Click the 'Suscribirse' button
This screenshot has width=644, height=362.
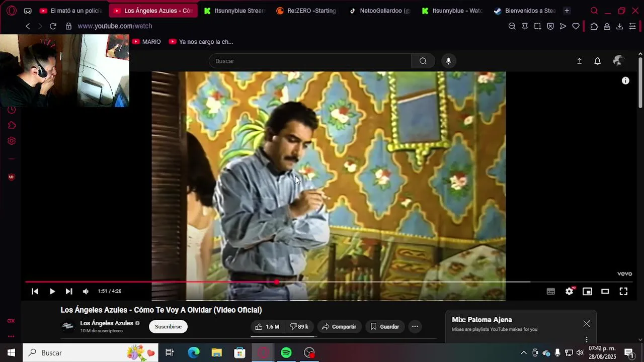168,327
